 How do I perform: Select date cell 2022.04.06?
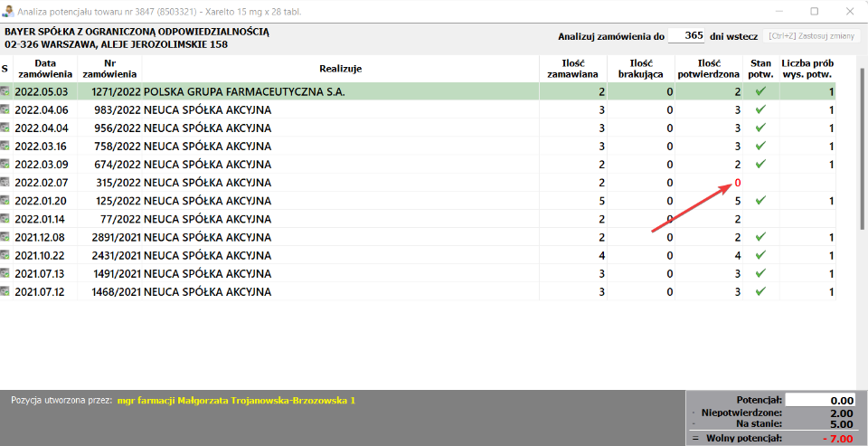(42, 109)
